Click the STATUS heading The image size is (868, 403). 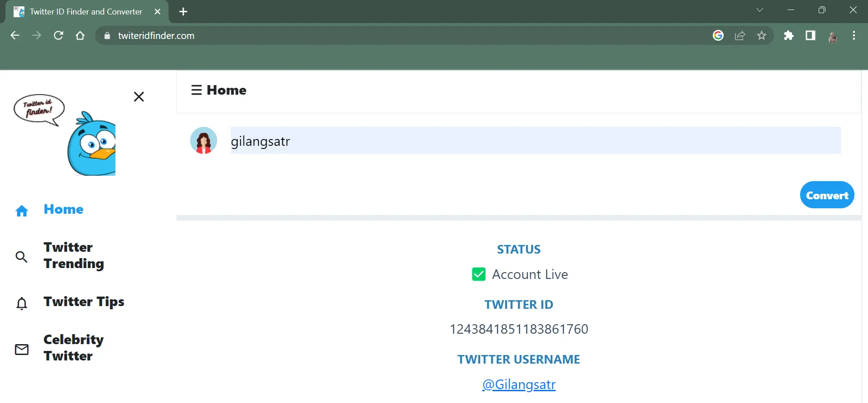click(519, 249)
